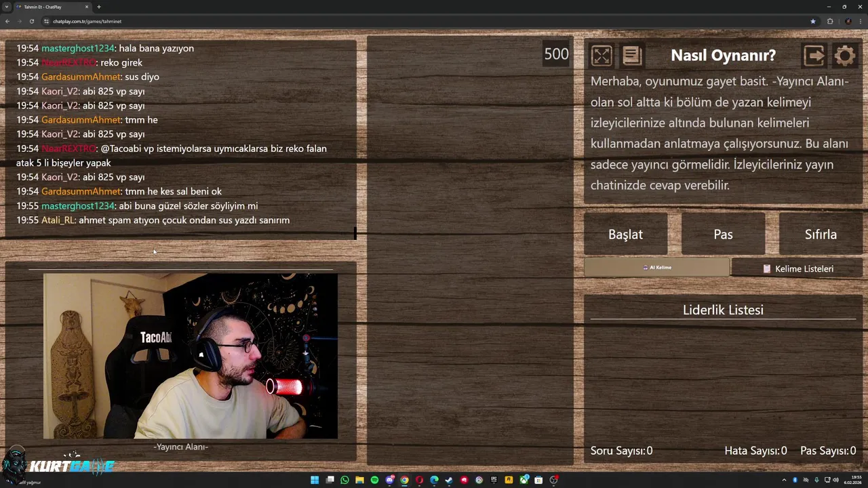Click masterghost1234's 'hala bana yazıyon' message
The image size is (868, 488).
point(105,48)
